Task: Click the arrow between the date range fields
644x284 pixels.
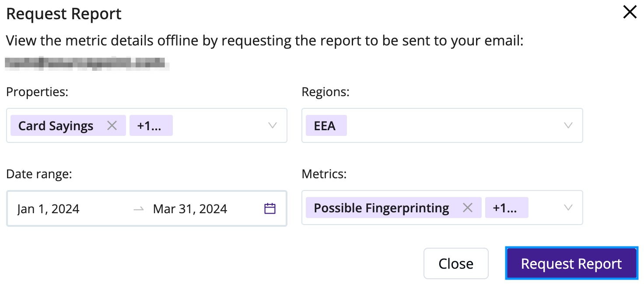Action: coord(139,209)
